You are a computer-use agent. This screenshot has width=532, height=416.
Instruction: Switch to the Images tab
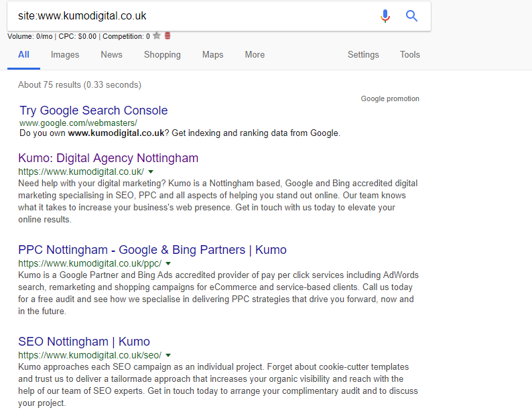tap(65, 55)
